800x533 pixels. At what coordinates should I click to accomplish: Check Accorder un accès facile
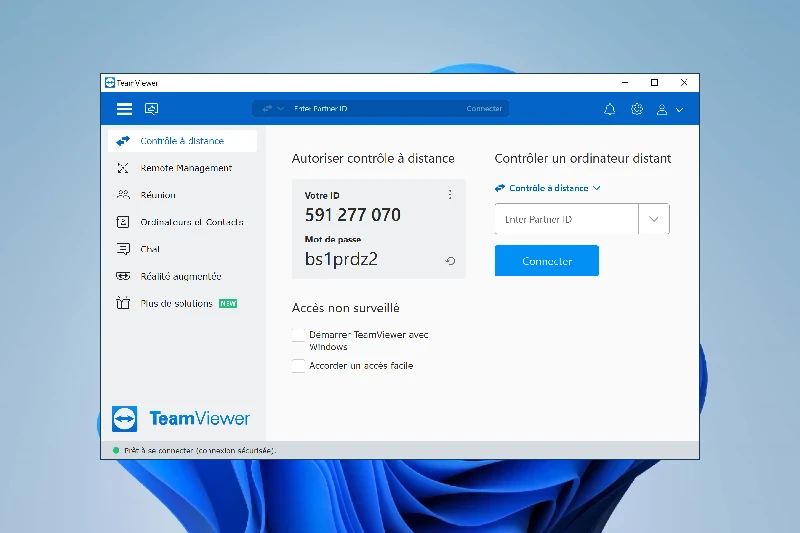click(298, 366)
